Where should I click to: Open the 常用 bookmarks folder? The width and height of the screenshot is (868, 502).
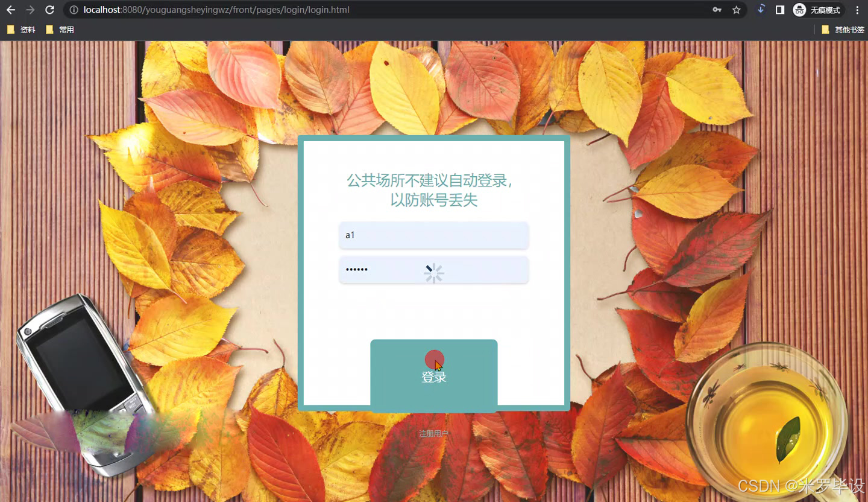pos(60,28)
